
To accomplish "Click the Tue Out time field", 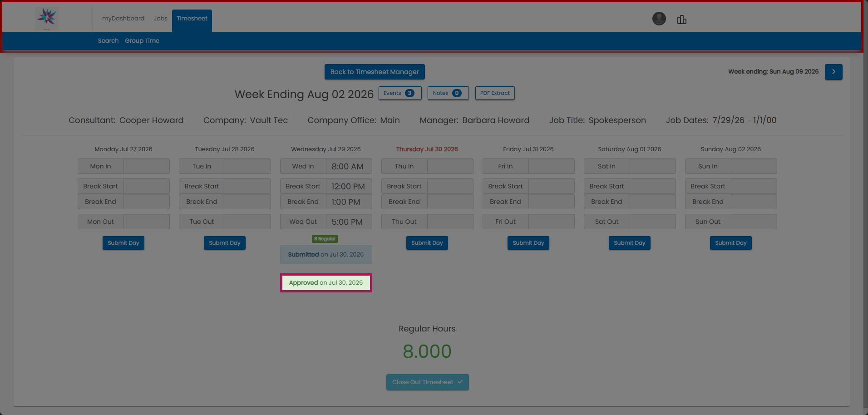I will tap(247, 222).
